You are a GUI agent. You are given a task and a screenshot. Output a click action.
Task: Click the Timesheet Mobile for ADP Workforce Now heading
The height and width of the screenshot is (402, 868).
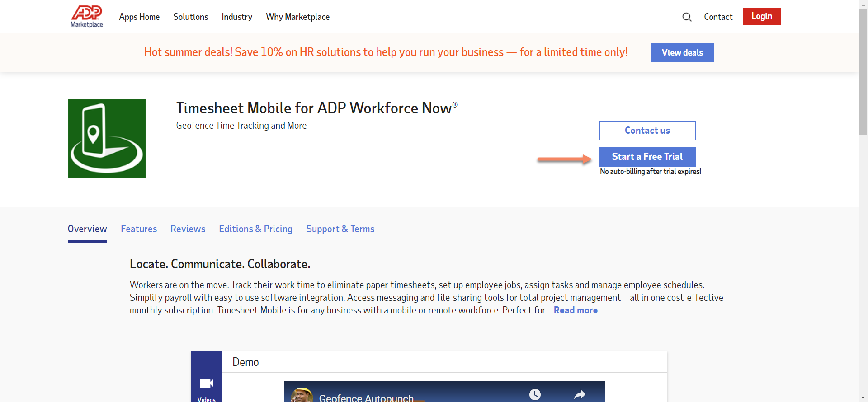click(316, 108)
